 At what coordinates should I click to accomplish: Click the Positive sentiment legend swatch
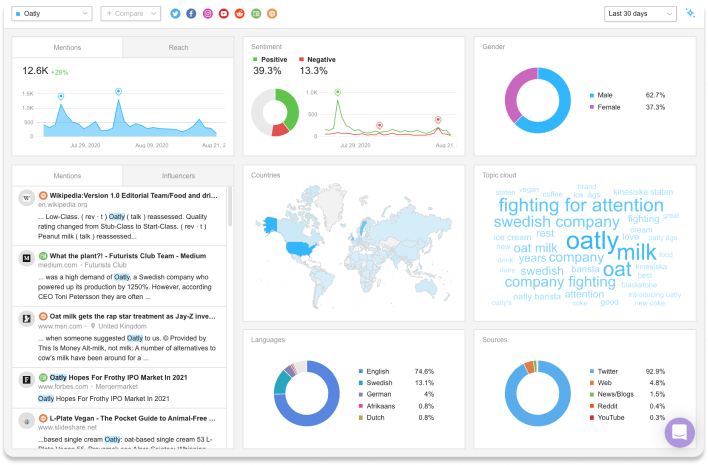[x=255, y=59]
